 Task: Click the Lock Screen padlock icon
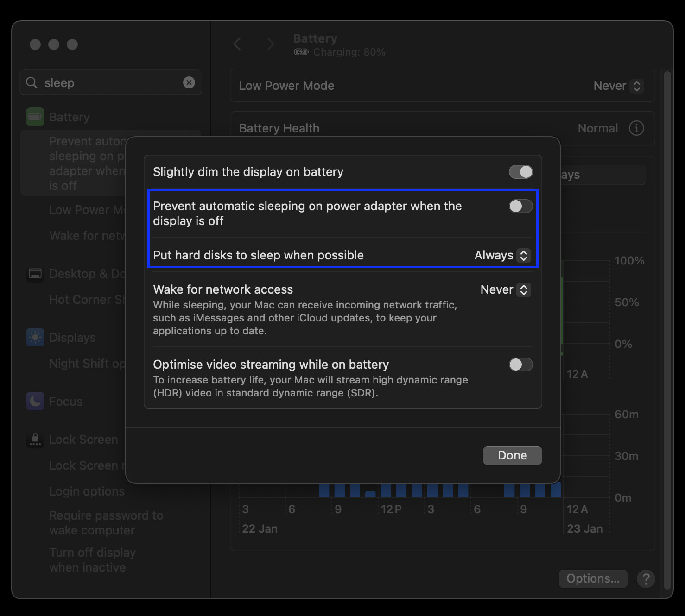tap(35, 440)
